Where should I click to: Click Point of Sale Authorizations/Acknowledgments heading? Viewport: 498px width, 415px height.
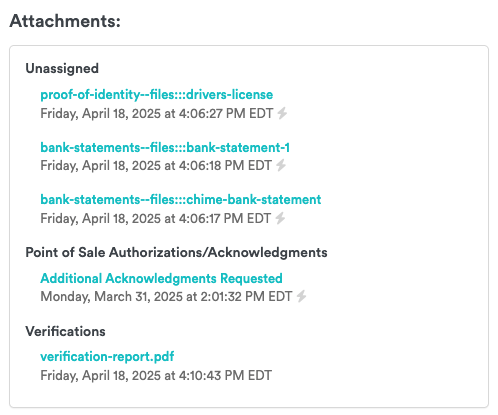[x=176, y=253]
